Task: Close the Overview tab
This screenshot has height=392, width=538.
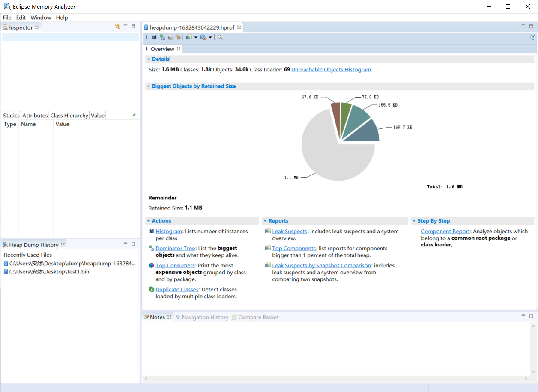Action: click(x=179, y=49)
